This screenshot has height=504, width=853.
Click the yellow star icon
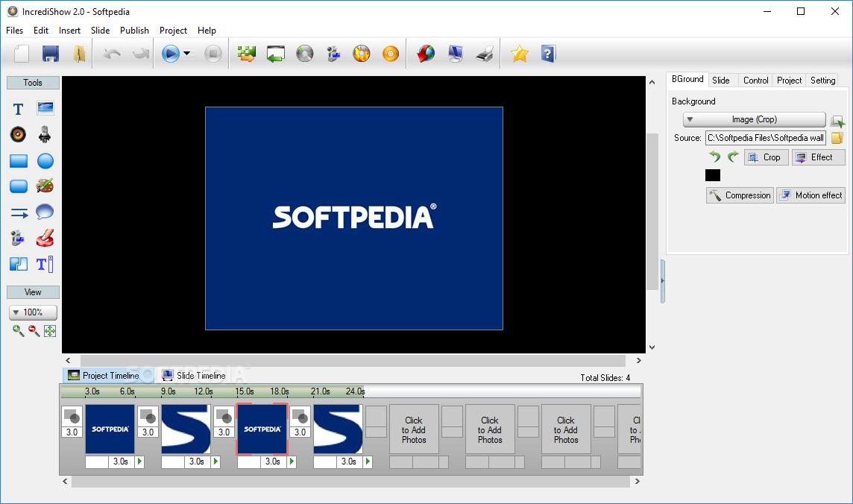point(520,54)
